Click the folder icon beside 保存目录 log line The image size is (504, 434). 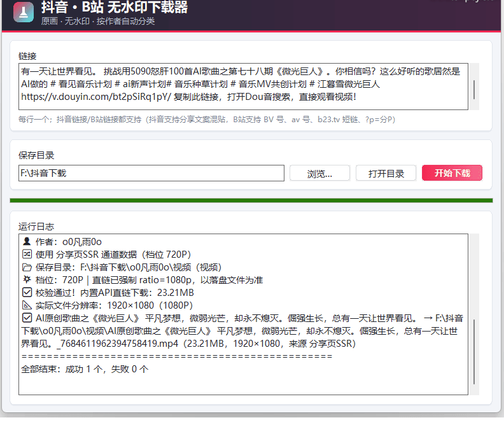click(x=27, y=267)
